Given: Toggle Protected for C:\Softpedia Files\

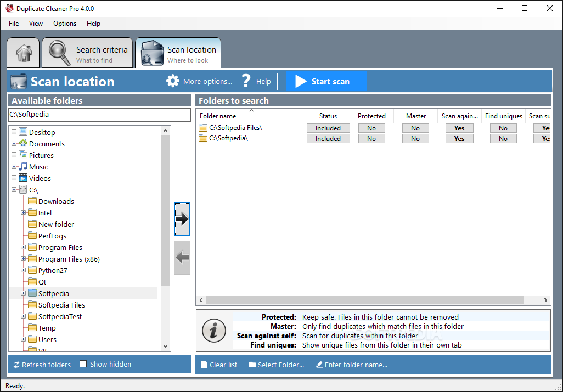Looking at the screenshot, I should click(371, 128).
